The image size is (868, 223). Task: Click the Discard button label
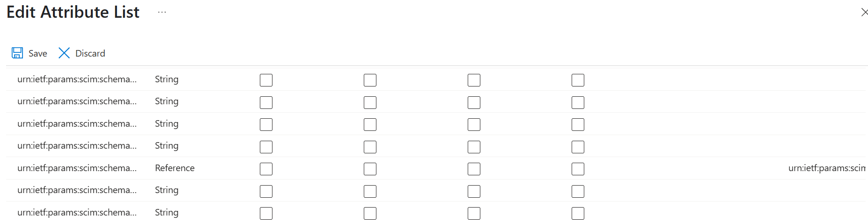pyautogui.click(x=90, y=53)
